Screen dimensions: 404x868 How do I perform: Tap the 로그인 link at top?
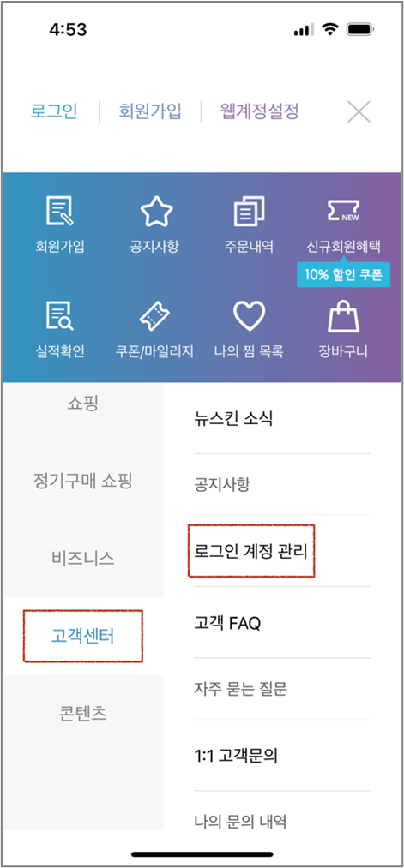pyautogui.click(x=54, y=111)
